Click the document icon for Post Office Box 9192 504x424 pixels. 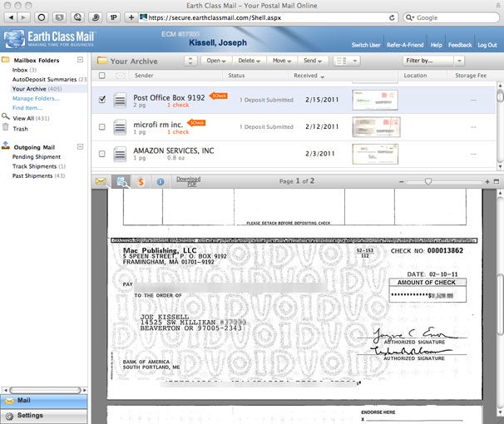(120, 101)
